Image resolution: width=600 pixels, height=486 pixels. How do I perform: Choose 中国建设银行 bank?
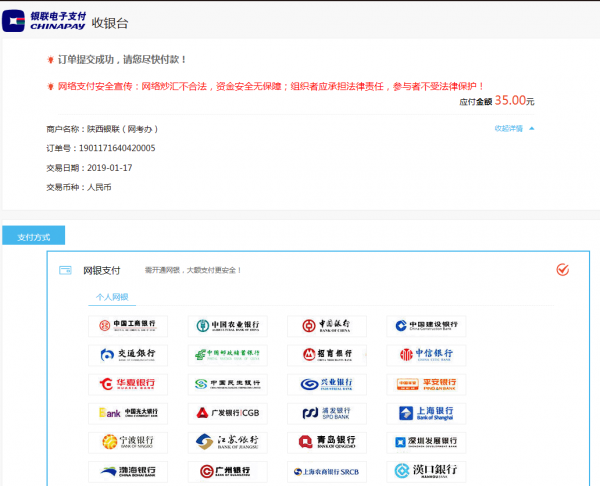point(426,326)
